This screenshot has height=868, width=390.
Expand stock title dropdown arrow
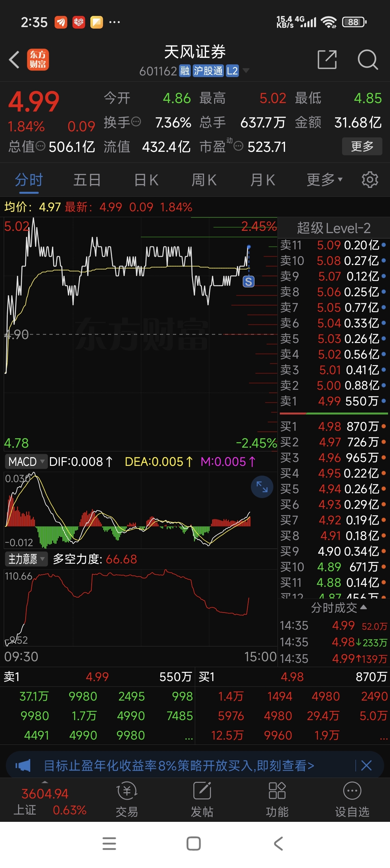click(246, 71)
